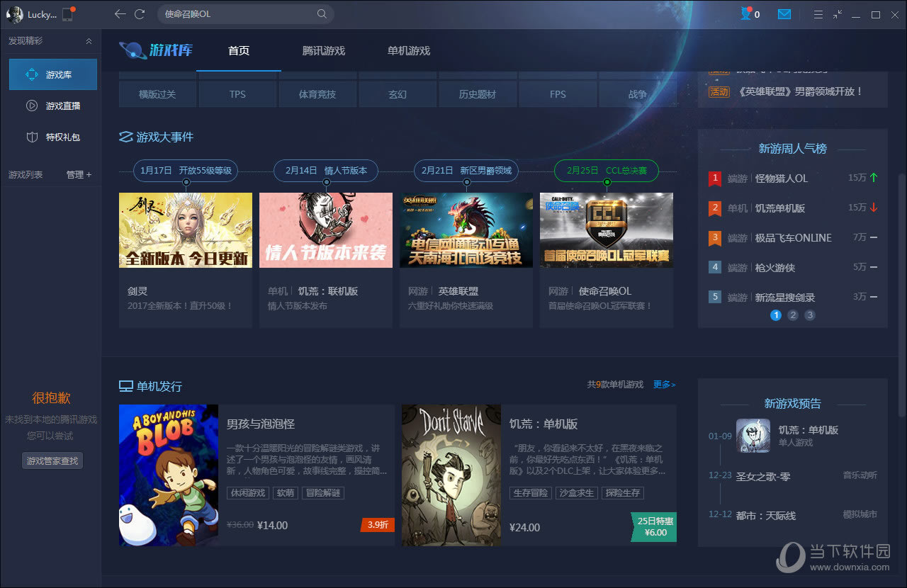Screen dimensions: 907x588
Task: Select the 体育竞技 category button
Action: tap(317, 94)
